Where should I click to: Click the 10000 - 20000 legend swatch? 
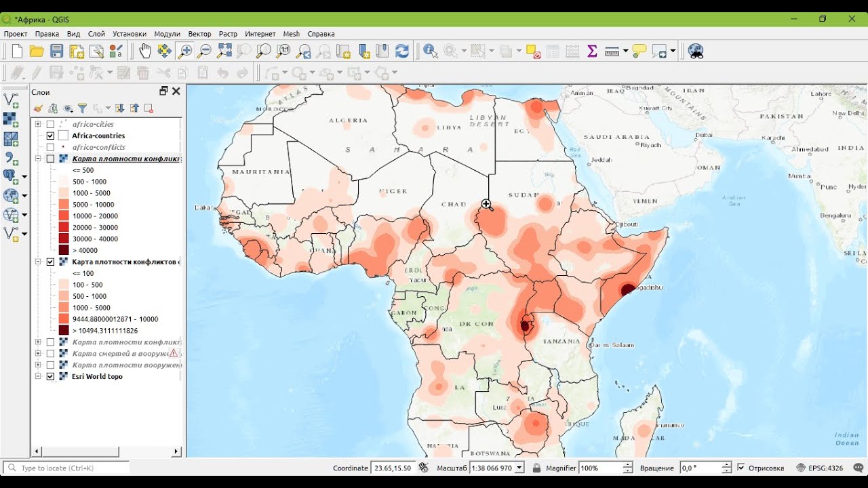(x=63, y=216)
